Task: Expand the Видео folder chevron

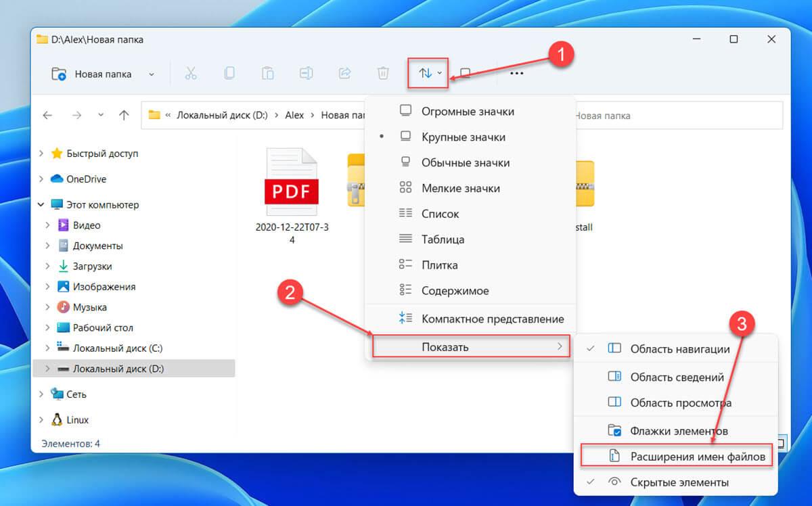Action: (48, 225)
